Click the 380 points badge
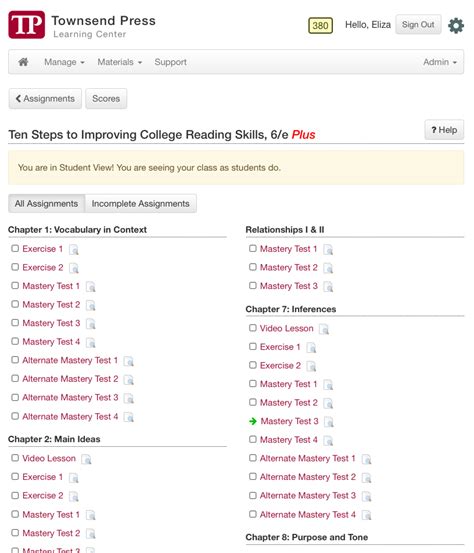Image resolution: width=474 pixels, height=553 pixels. pyautogui.click(x=320, y=25)
